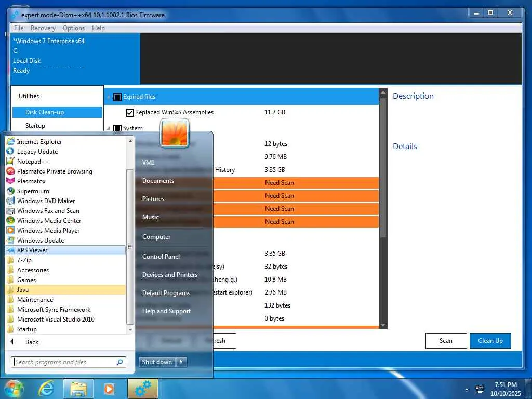The width and height of the screenshot is (532, 399).
Task: Open the Recovery menu in Dism++
Action: [43, 28]
